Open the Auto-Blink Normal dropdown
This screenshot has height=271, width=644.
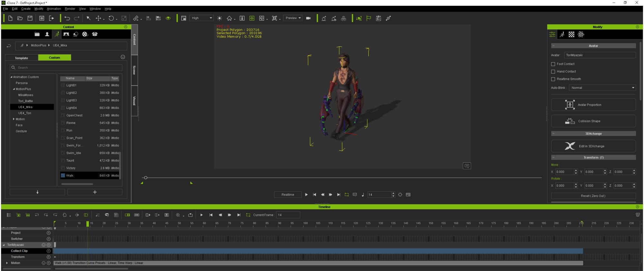[x=602, y=88]
